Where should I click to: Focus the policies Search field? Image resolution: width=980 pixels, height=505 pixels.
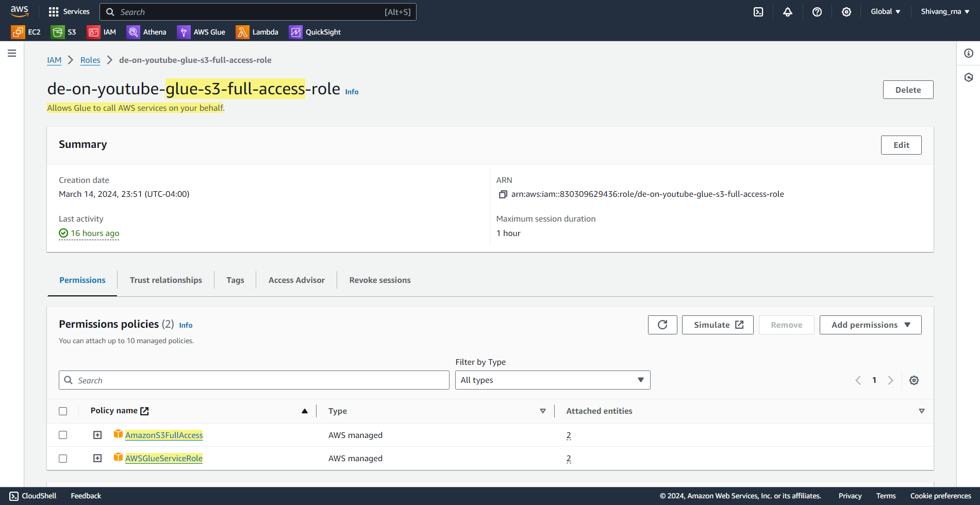point(254,380)
